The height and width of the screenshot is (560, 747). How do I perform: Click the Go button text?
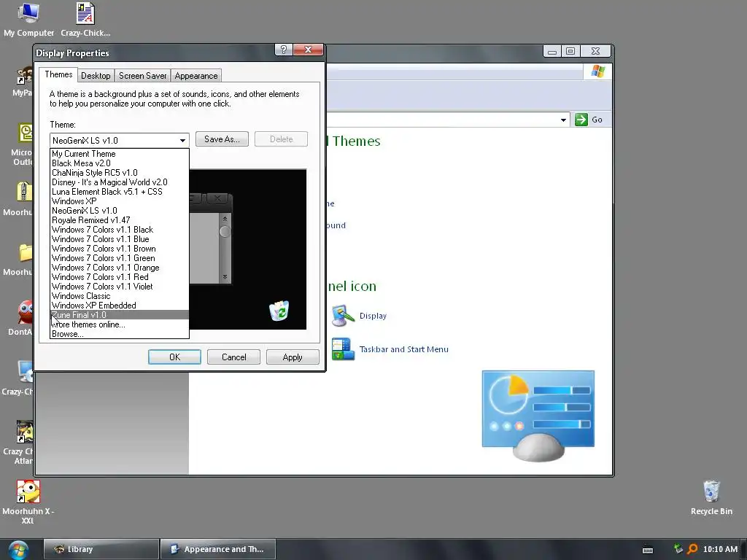coord(597,120)
